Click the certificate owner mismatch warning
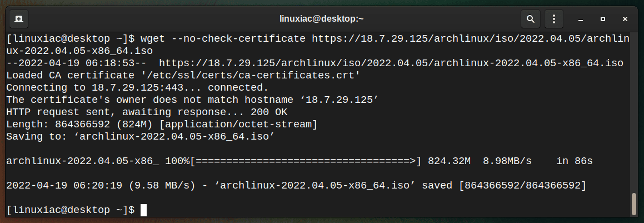The image size is (644, 223). [192, 100]
